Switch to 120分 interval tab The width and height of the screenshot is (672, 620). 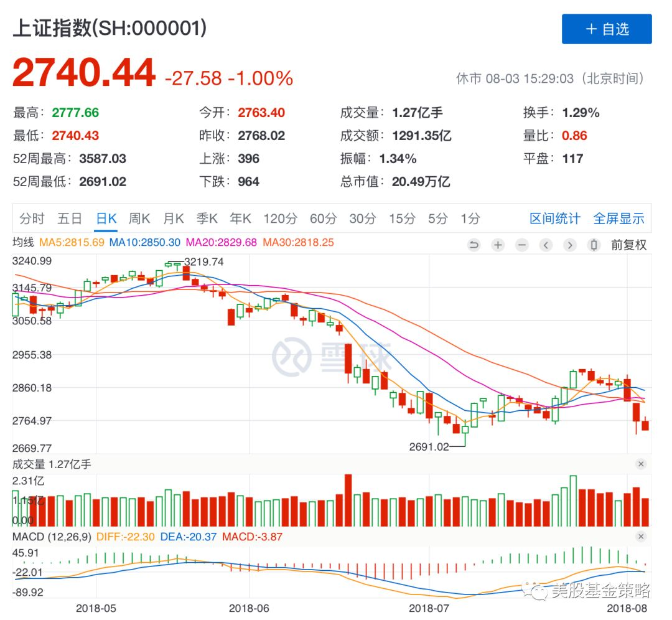pos(280,218)
